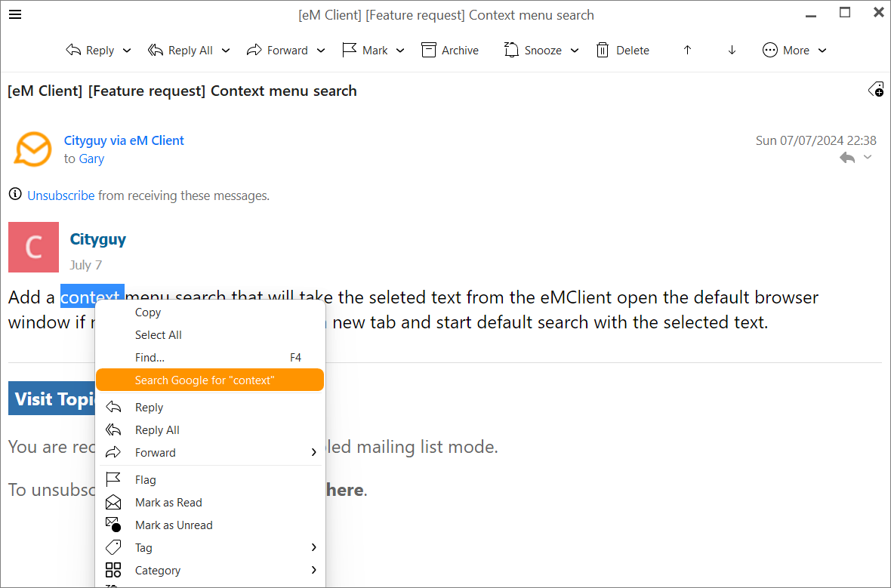Click the Unsubscribe link
Screen dimensions: 891x588
[61, 195]
